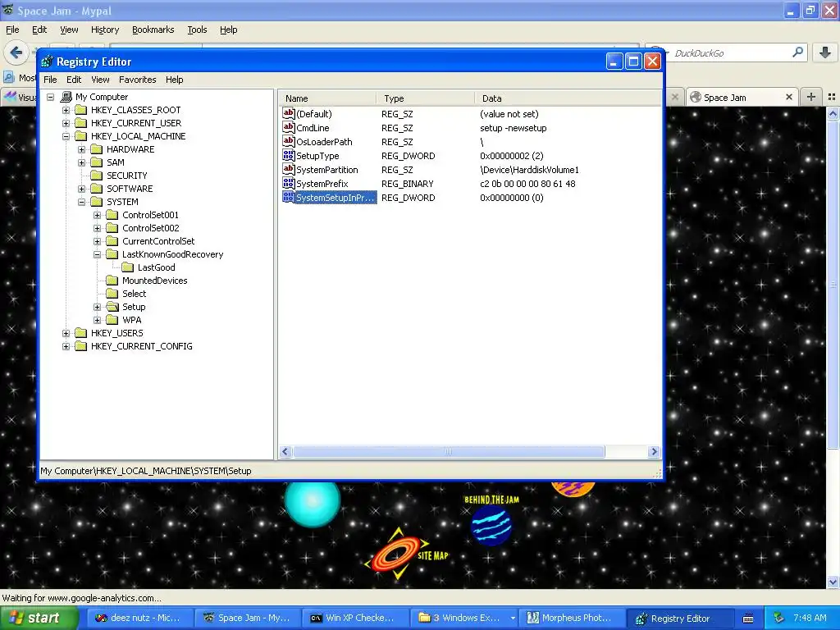Expand the SAM key node
The width and height of the screenshot is (840, 630).
(x=81, y=162)
